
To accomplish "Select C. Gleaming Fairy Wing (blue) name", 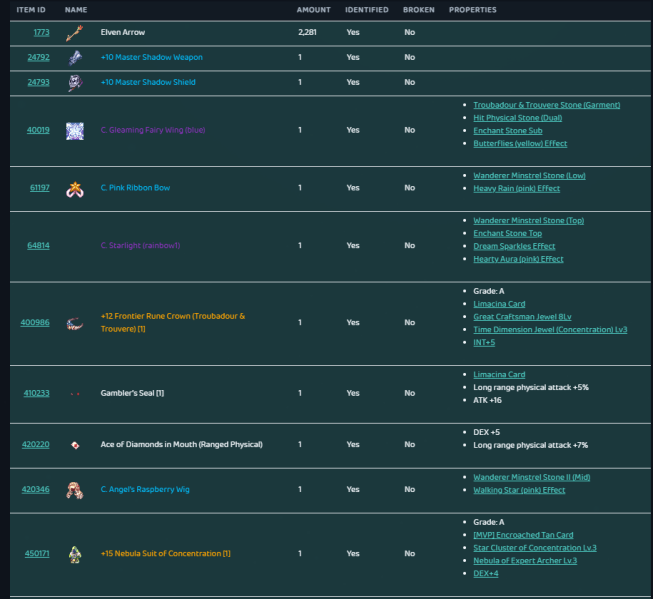I will click(153, 130).
